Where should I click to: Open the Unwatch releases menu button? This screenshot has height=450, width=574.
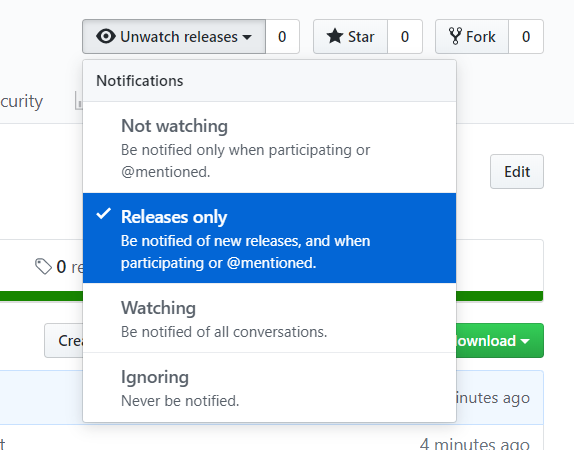(x=174, y=37)
